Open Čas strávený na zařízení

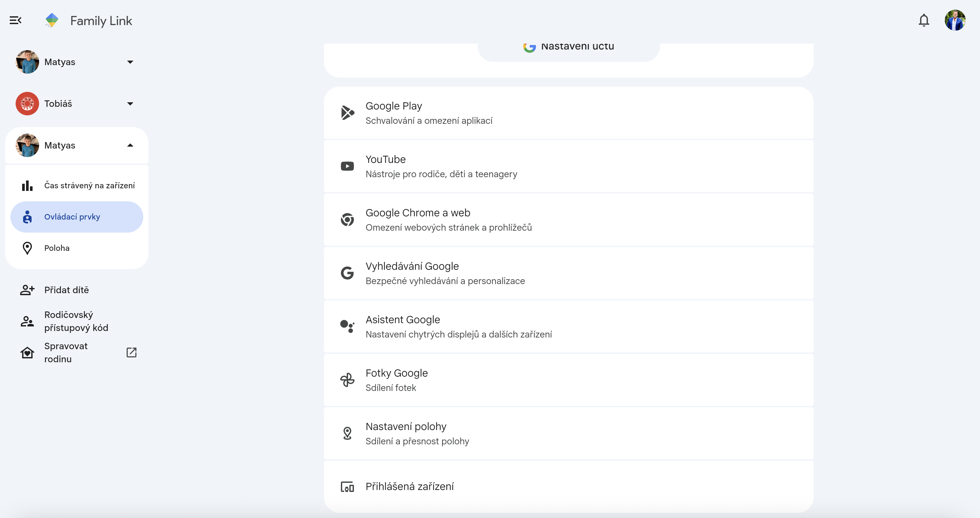click(89, 185)
